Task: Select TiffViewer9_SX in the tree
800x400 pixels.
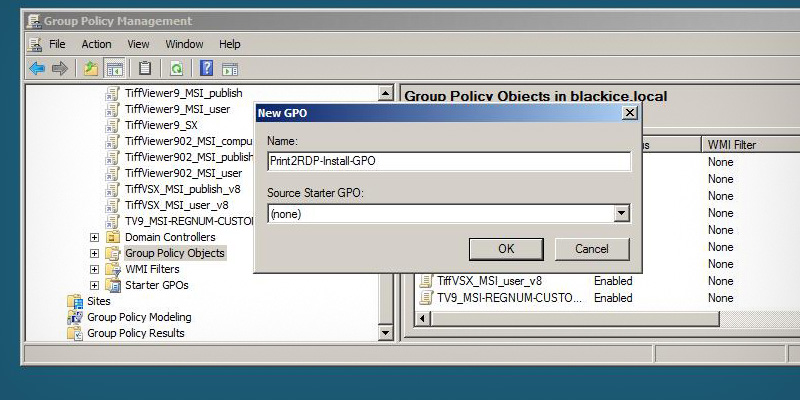Action: [160, 125]
